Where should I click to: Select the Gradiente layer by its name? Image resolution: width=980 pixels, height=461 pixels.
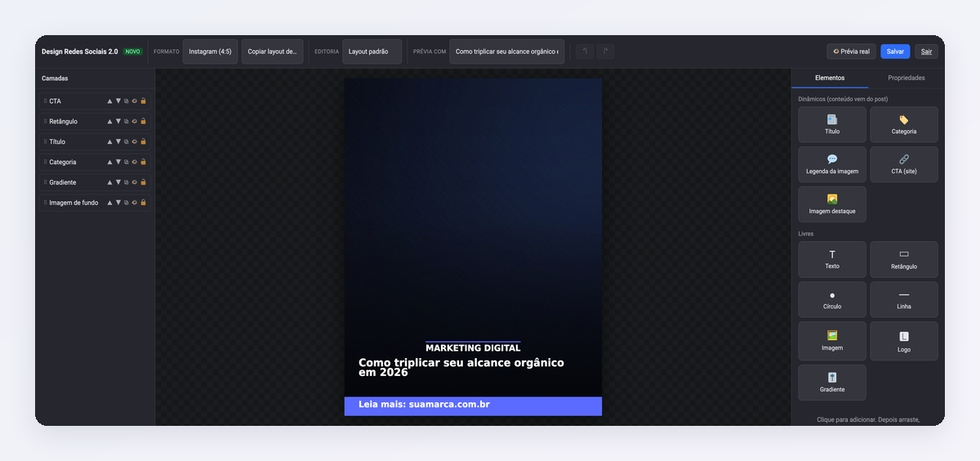click(63, 182)
